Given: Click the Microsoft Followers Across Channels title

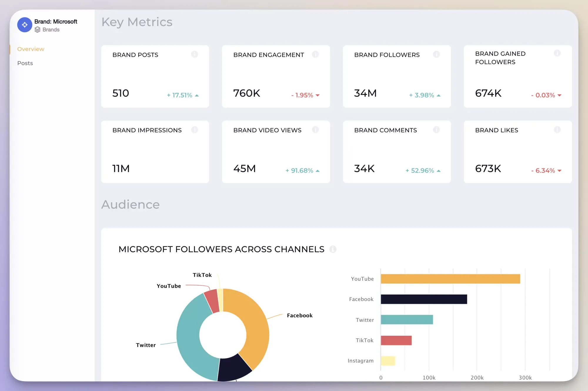Looking at the screenshot, I should pyautogui.click(x=221, y=249).
